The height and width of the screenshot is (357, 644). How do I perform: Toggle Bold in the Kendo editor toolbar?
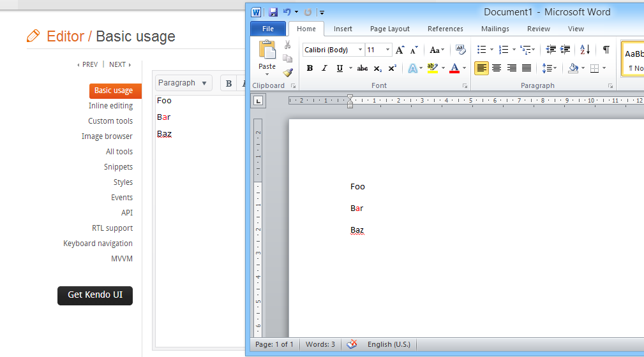pos(228,84)
